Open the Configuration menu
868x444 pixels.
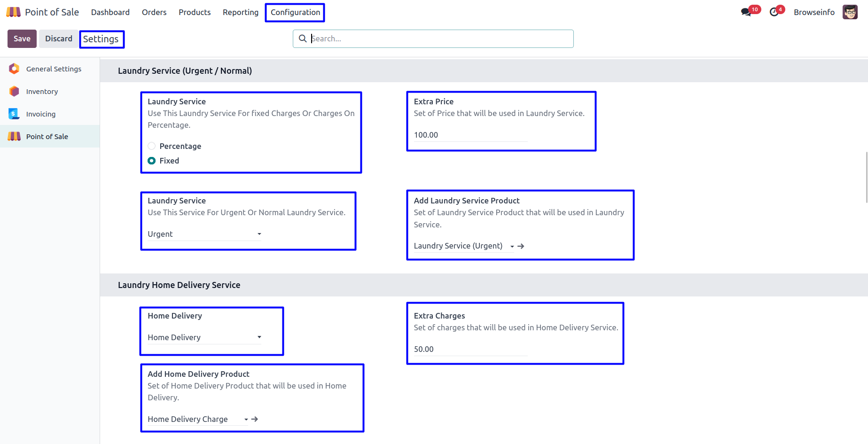tap(295, 12)
